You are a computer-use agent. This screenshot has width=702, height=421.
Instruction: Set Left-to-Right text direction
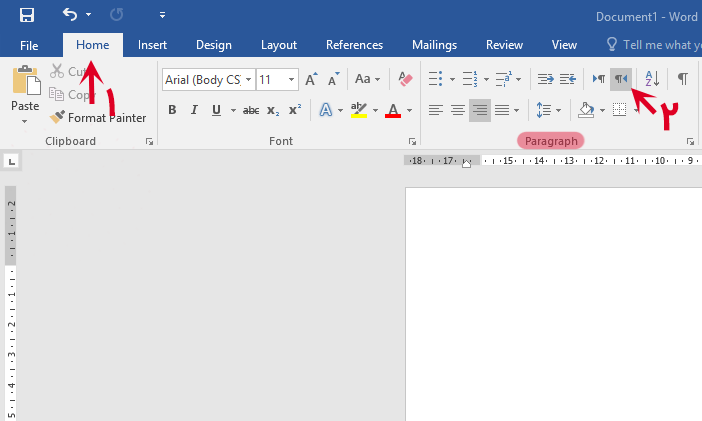[599, 79]
